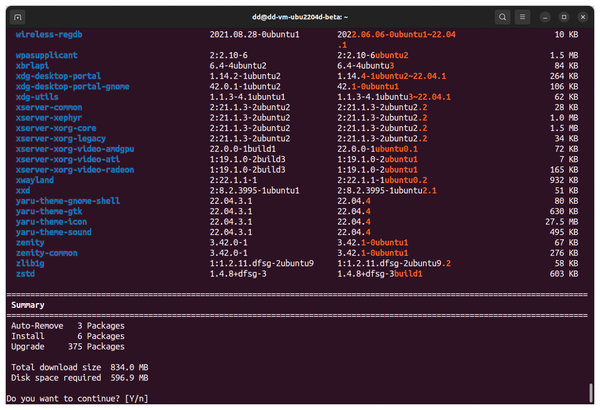
Task: Click old version 2:8.2.3995-1ubuntu1 of xxd
Action: point(254,190)
